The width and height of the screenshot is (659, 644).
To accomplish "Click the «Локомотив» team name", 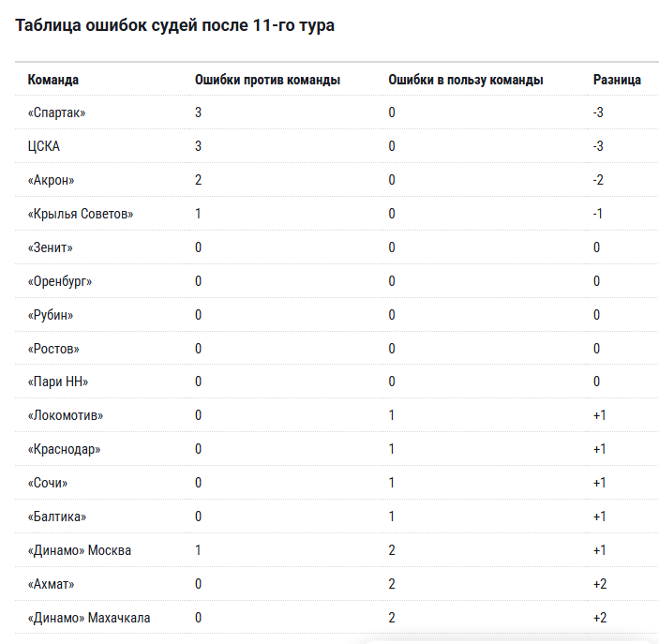I will (x=65, y=415).
